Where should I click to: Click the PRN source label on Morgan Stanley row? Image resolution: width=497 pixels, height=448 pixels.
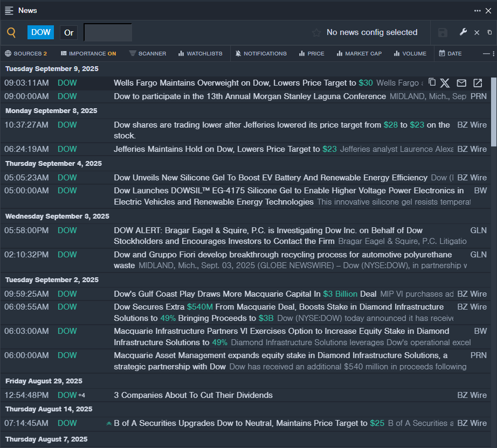[x=479, y=96]
